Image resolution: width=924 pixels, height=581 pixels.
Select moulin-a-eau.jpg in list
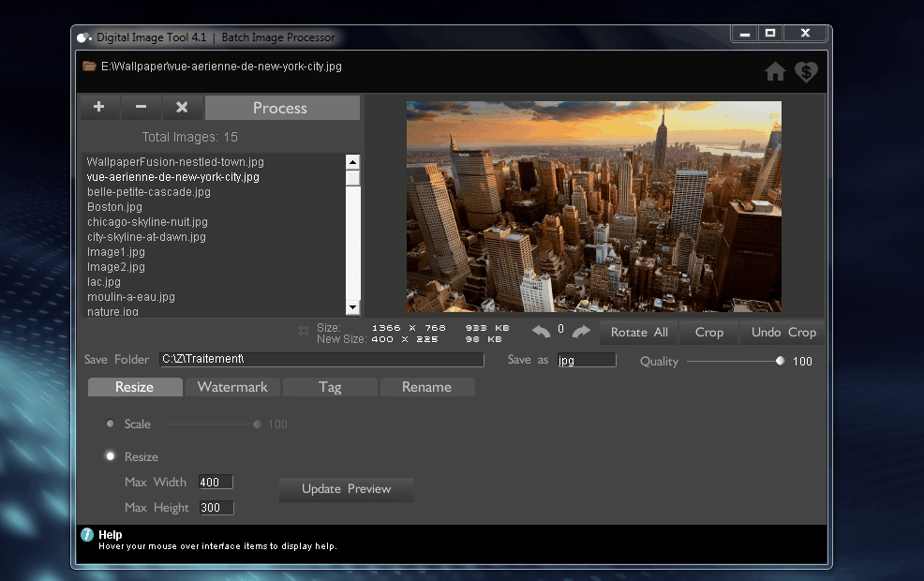pyautogui.click(x=131, y=297)
